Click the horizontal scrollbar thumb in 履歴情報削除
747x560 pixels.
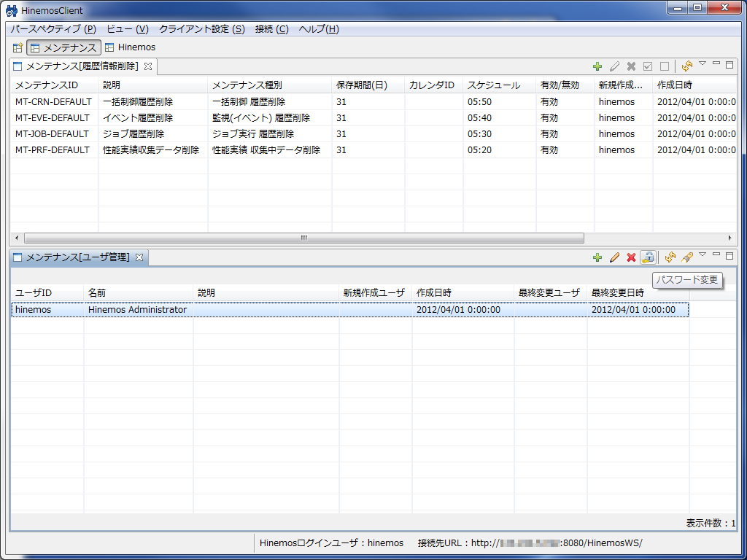coord(304,238)
